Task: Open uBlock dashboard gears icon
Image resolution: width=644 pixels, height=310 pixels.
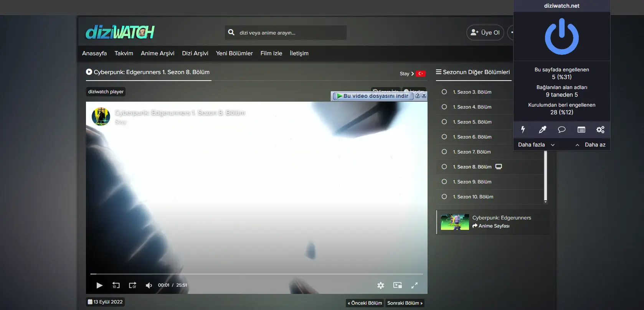Action: tap(600, 130)
